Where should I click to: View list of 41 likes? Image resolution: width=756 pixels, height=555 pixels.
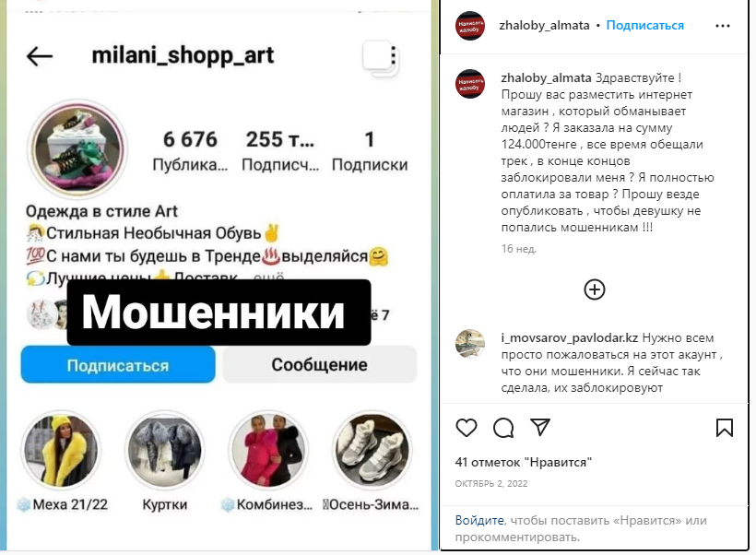pyautogui.click(x=523, y=462)
